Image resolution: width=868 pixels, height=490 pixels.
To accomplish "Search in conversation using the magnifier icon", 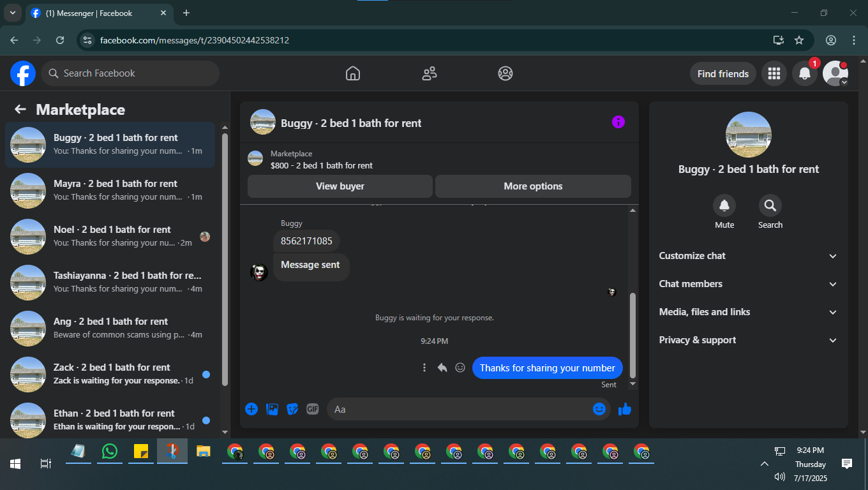I will tap(770, 205).
